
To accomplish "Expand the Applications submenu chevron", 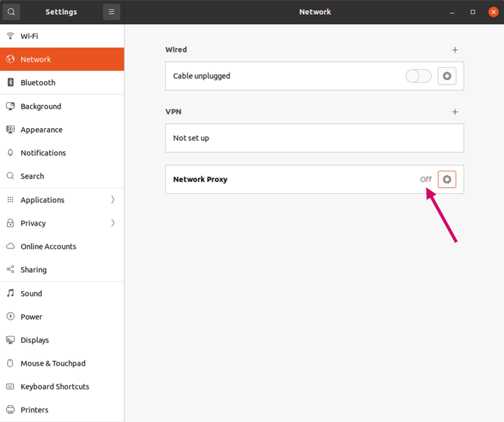I will (x=113, y=200).
